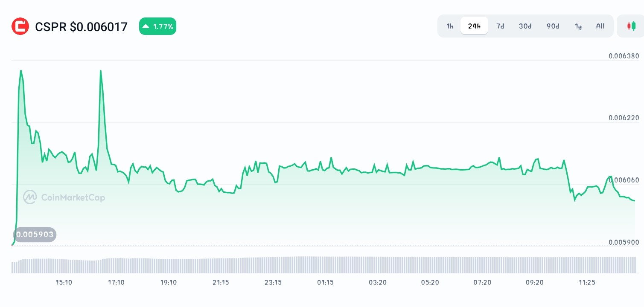The image size is (644, 307).
Task: Click the 0.006380 y-axis label
Action: click(624, 56)
